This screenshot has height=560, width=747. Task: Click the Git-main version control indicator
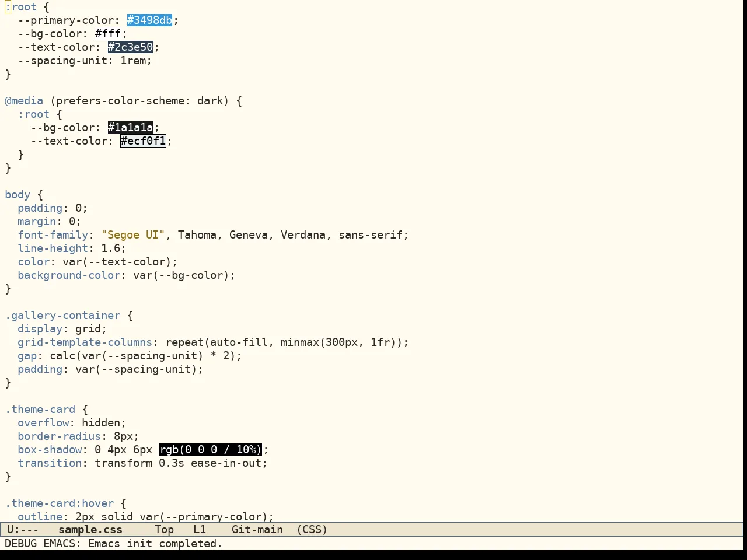257,530
